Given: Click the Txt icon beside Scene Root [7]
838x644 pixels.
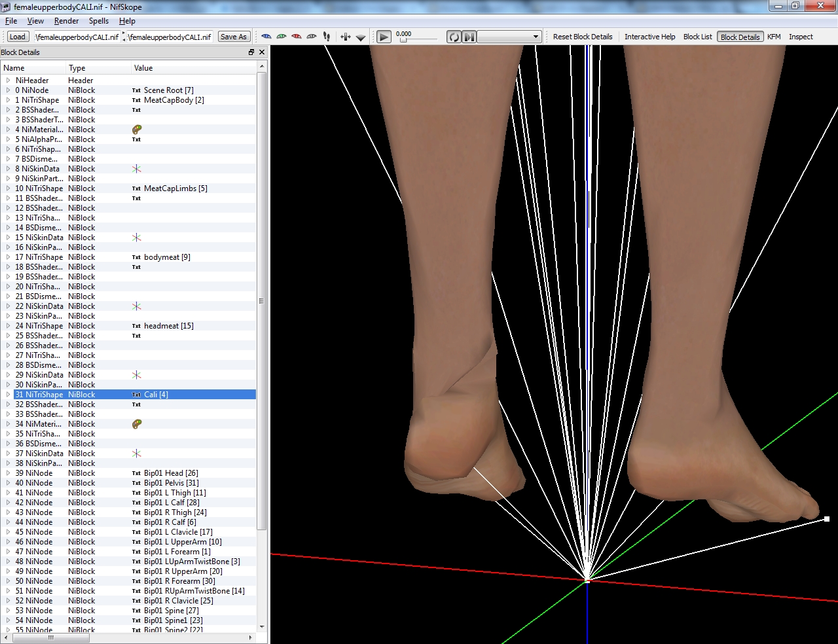Looking at the screenshot, I should [136, 90].
